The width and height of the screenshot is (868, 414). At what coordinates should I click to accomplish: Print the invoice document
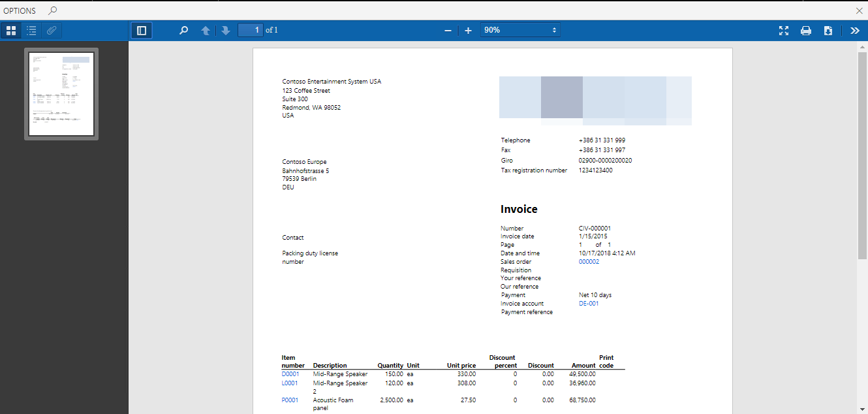[806, 30]
